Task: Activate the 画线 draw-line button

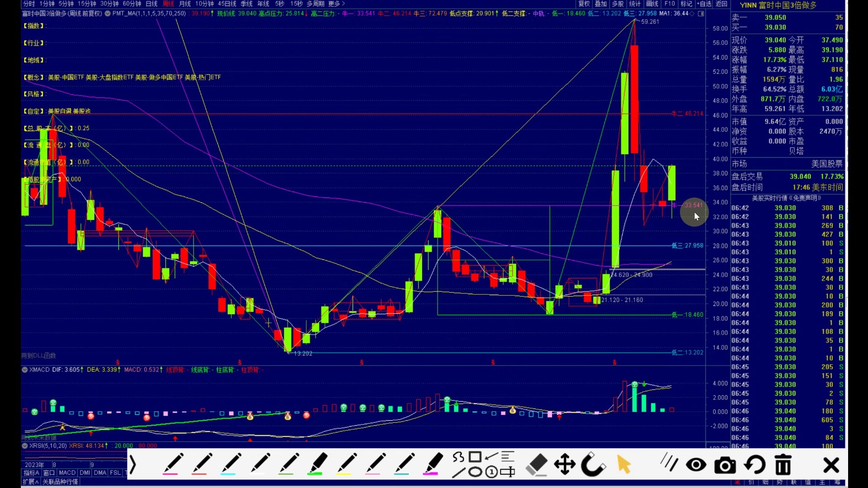Action: (652, 4)
